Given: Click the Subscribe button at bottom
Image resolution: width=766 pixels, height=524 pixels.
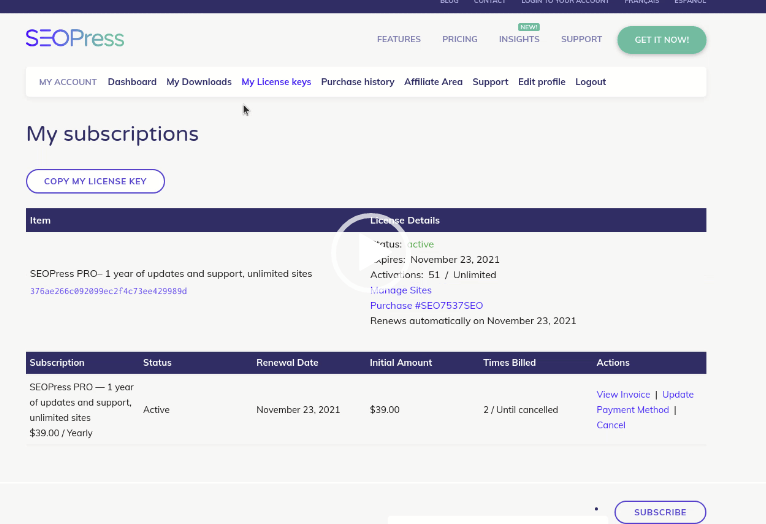Looking at the screenshot, I should coord(660,512).
